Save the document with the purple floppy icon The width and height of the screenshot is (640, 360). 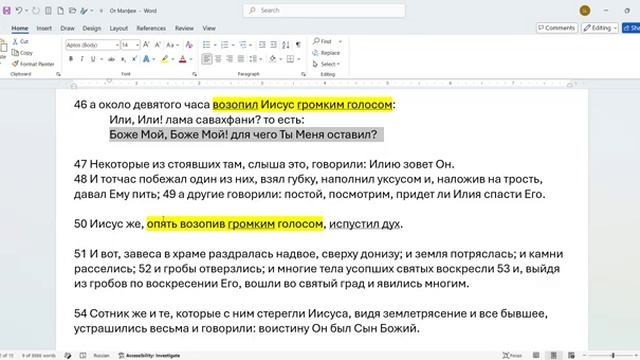(x=7, y=11)
